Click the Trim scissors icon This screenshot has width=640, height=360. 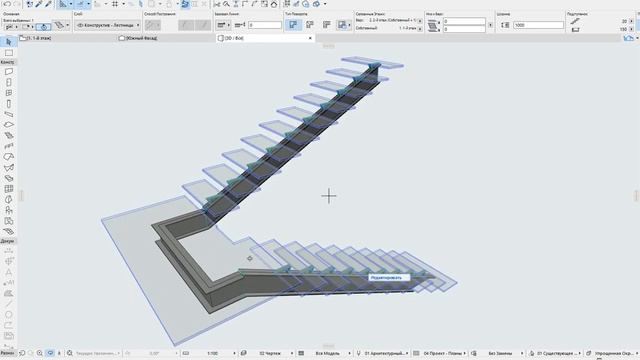(x=217, y=4)
